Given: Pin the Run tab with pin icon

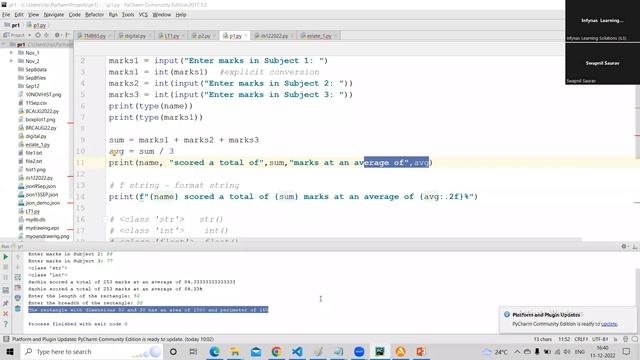Looking at the screenshot, I should [6, 303].
